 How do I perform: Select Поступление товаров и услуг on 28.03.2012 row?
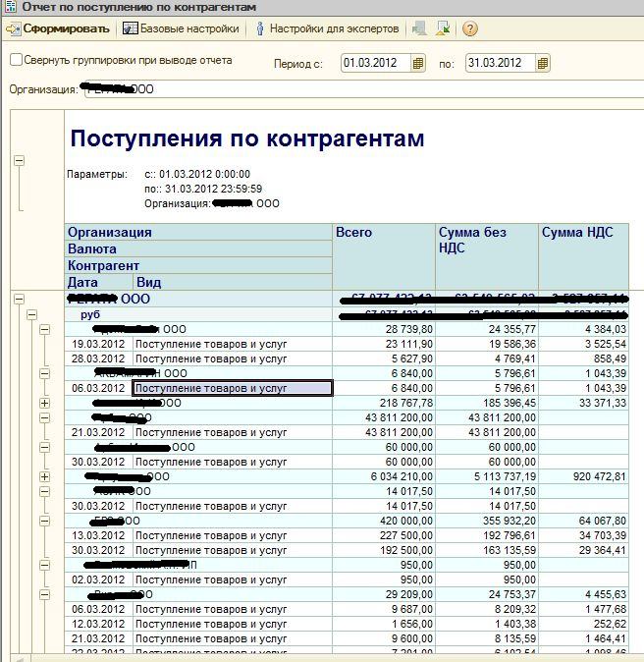[x=233, y=359]
